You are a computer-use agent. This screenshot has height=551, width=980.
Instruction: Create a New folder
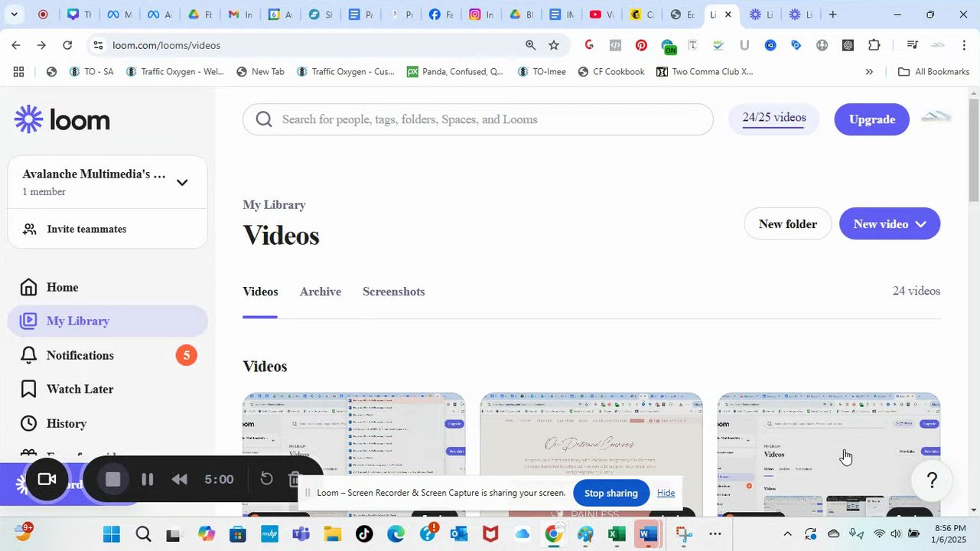click(x=787, y=224)
